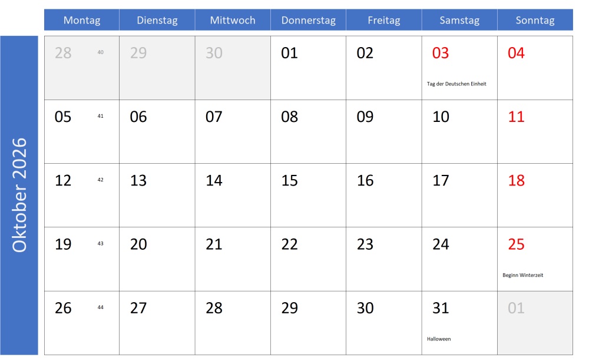
Task: Click date 22 in the calendar
Action: [290, 244]
